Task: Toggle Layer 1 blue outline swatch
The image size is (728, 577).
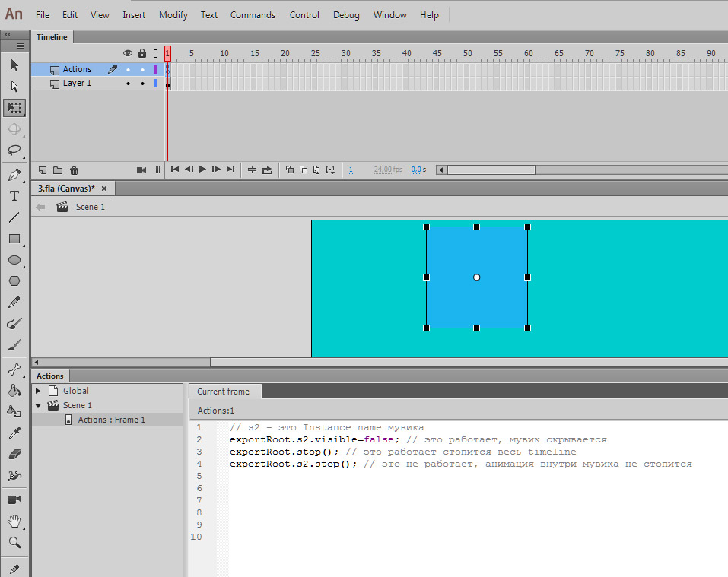Action: pos(155,84)
